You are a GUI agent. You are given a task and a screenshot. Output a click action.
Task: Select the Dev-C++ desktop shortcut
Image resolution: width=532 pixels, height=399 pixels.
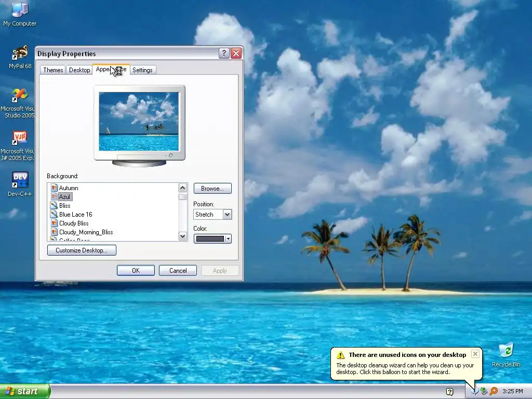(x=20, y=184)
